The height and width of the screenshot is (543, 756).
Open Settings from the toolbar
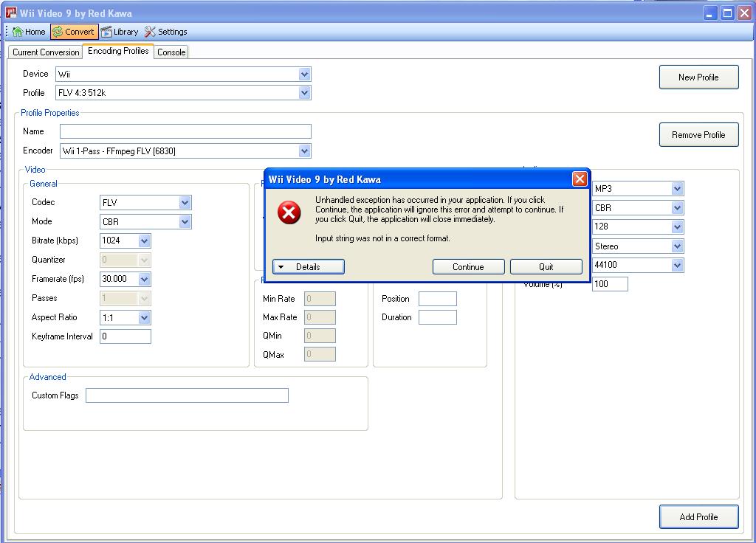[x=166, y=32]
